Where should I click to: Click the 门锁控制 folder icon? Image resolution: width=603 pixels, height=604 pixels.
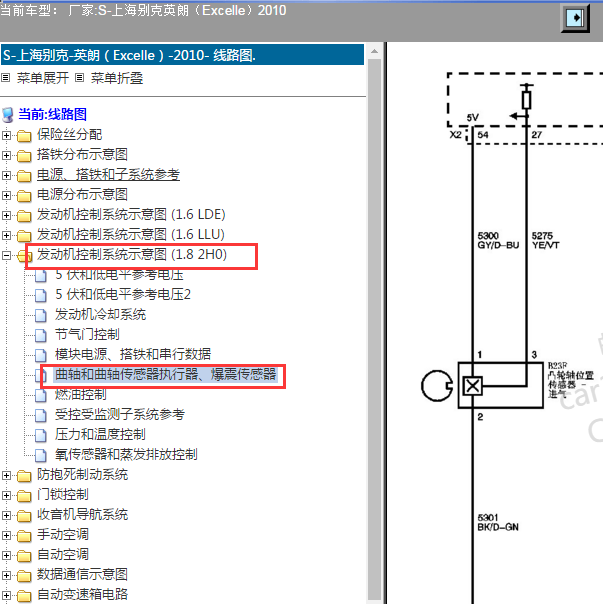coord(24,496)
